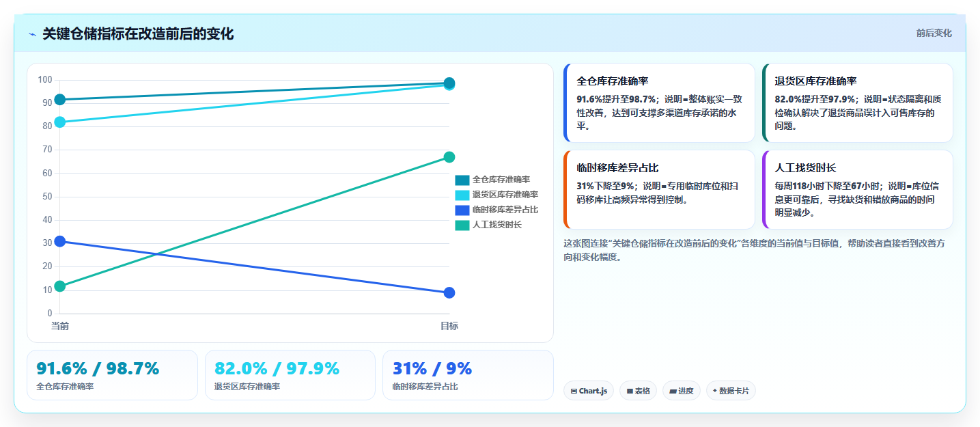Image resolution: width=980 pixels, height=427 pixels.
Task: Click the title 关键仓储指标在改造前后的变化
Action: [x=138, y=34]
